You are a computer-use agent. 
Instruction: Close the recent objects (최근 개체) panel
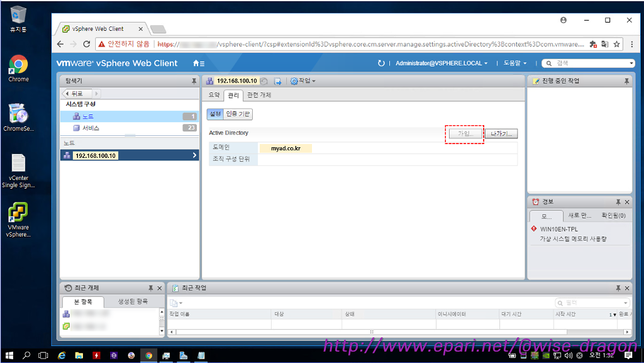pyautogui.click(x=160, y=288)
